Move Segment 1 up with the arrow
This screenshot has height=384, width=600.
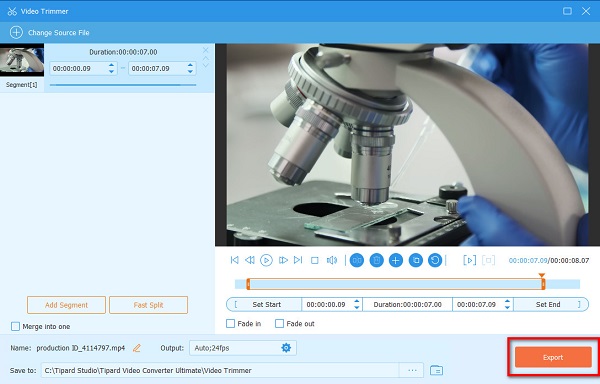coord(205,58)
